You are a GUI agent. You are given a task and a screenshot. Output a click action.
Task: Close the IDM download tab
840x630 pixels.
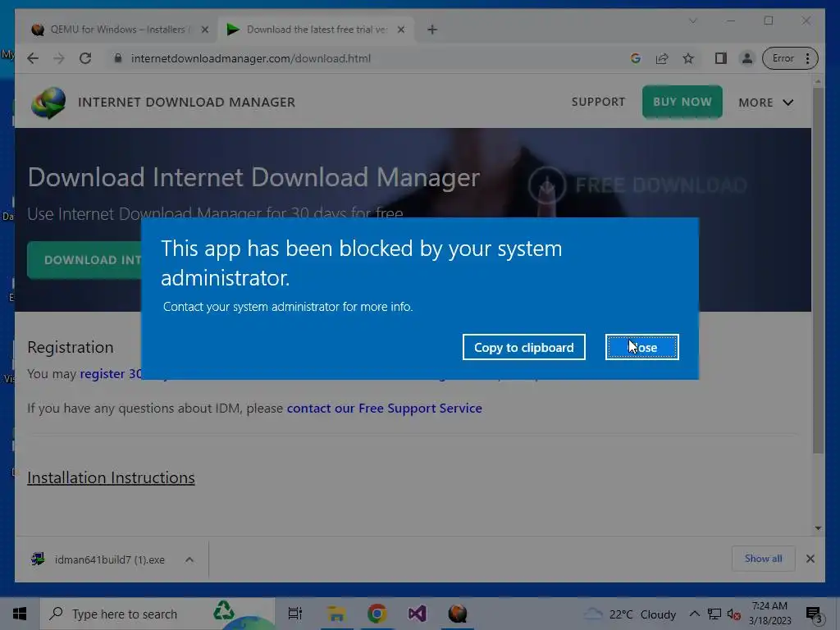[400, 30]
